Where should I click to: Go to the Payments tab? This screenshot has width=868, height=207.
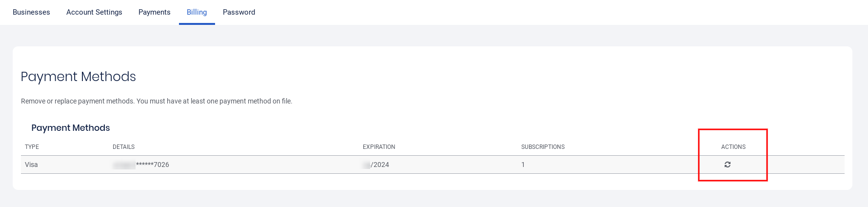coord(154,12)
